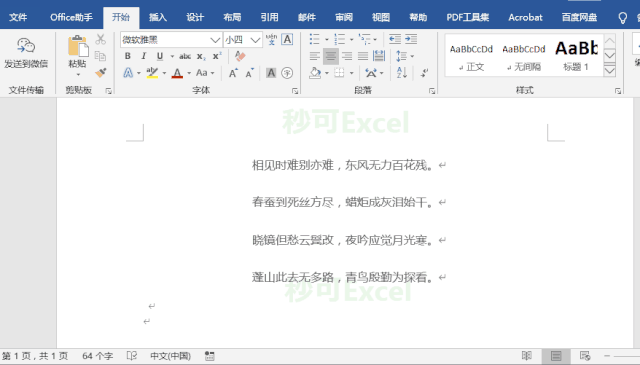Screen dimensions: 640x365
Task: Expand the styles gallery more arrow
Action: pyautogui.click(x=609, y=71)
